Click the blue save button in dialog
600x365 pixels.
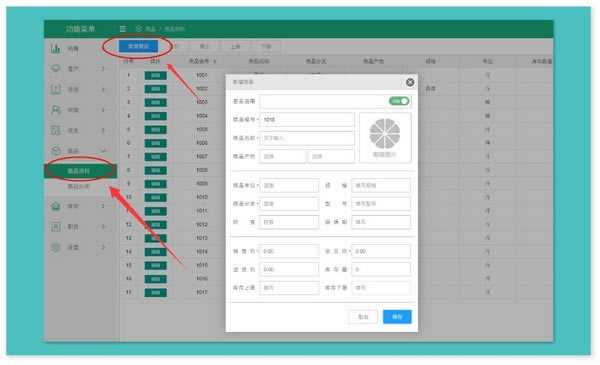click(x=397, y=317)
